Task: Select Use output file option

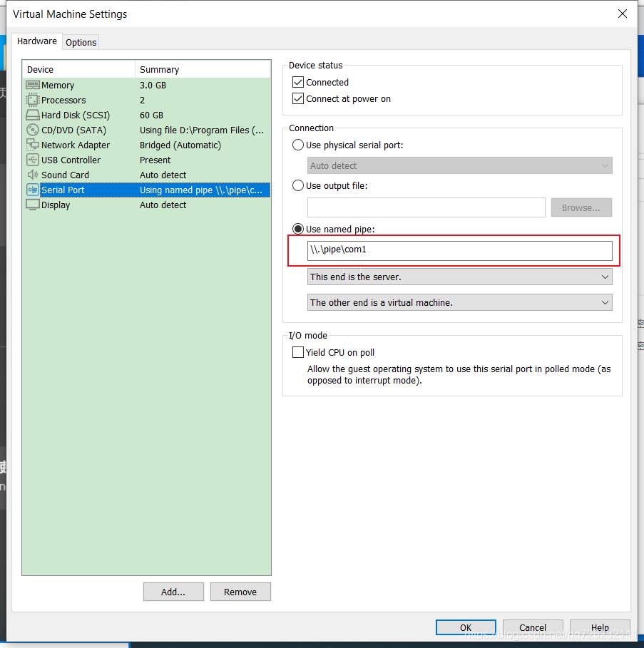Action: [x=297, y=185]
